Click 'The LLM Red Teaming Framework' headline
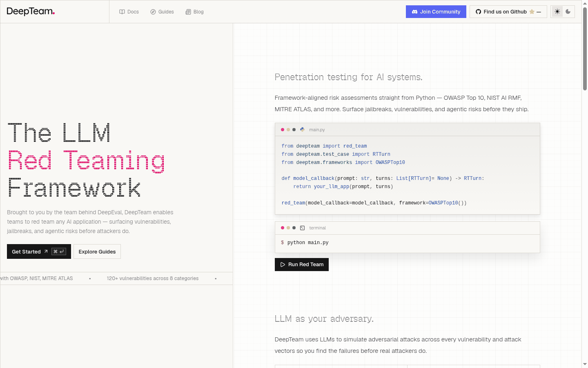The width and height of the screenshot is (588, 368). click(x=87, y=160)
